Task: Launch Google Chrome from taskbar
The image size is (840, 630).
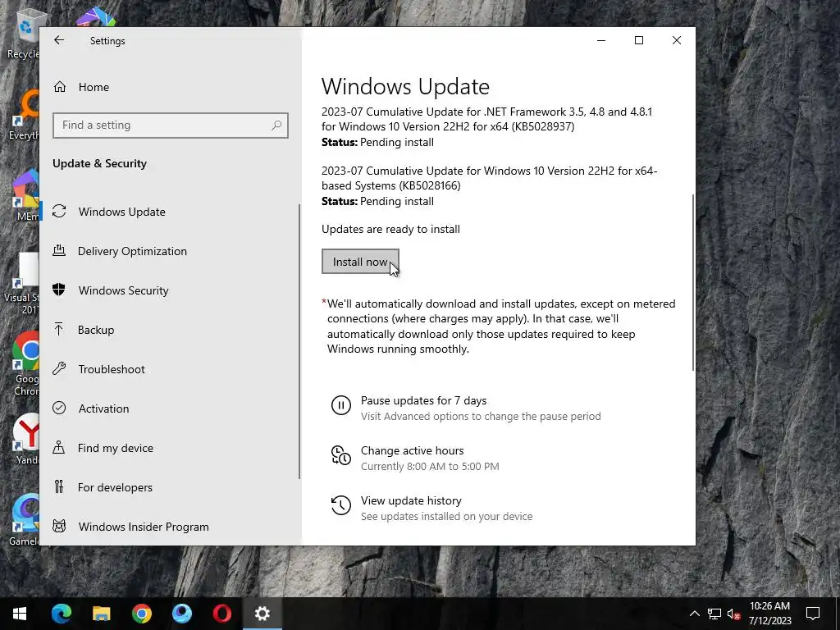Action: (141, 614)
